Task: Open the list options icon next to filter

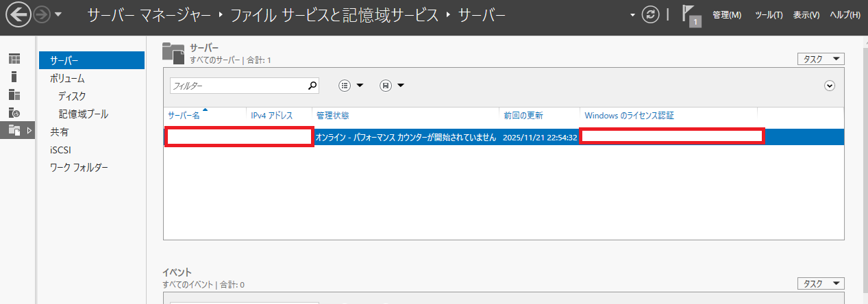Action: point(345,86)
